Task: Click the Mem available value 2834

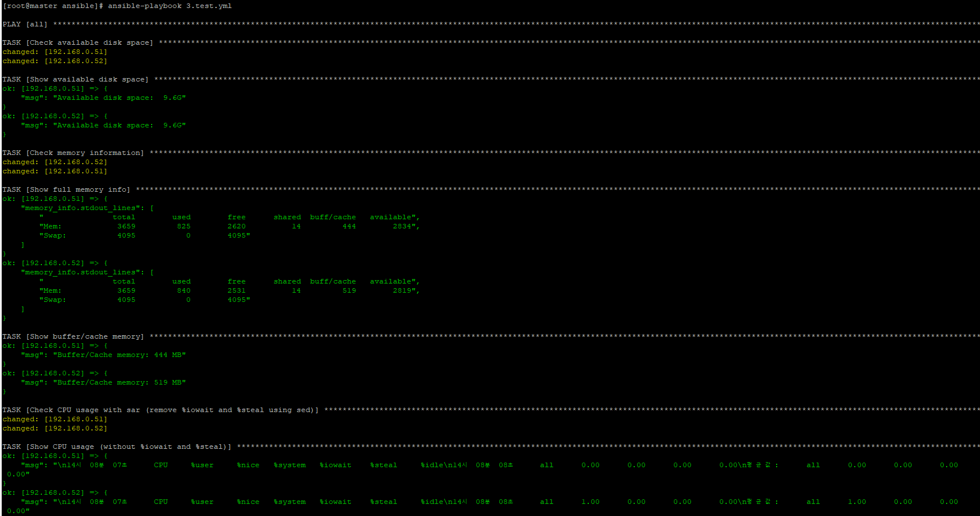Action: pyautogui.click(x=402, y=226)
